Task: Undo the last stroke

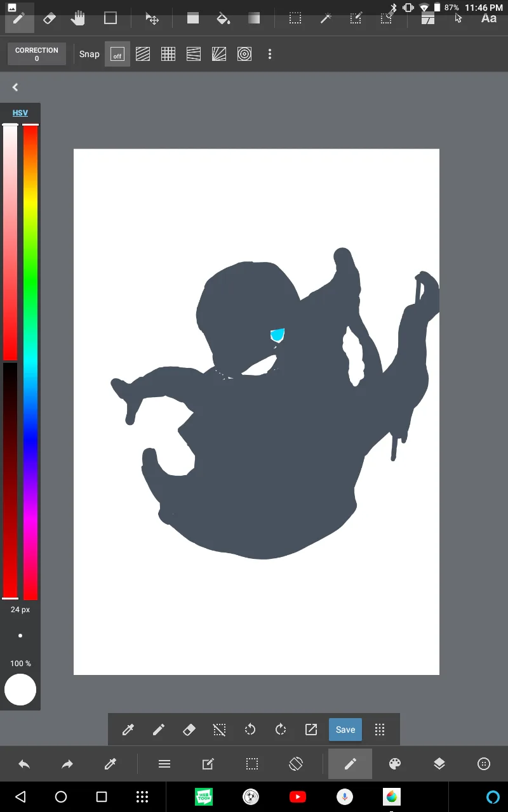Action: point(24,764)
